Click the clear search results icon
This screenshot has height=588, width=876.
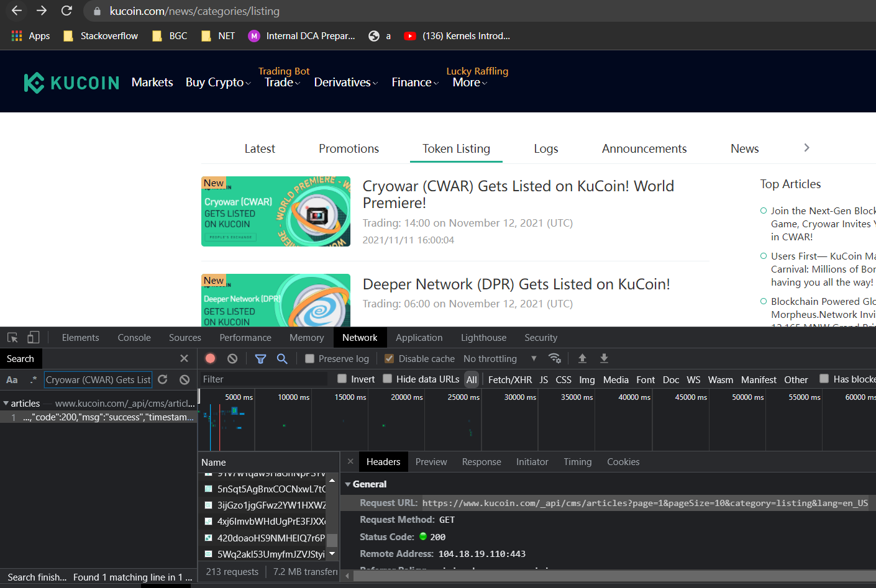coord(185,379)
